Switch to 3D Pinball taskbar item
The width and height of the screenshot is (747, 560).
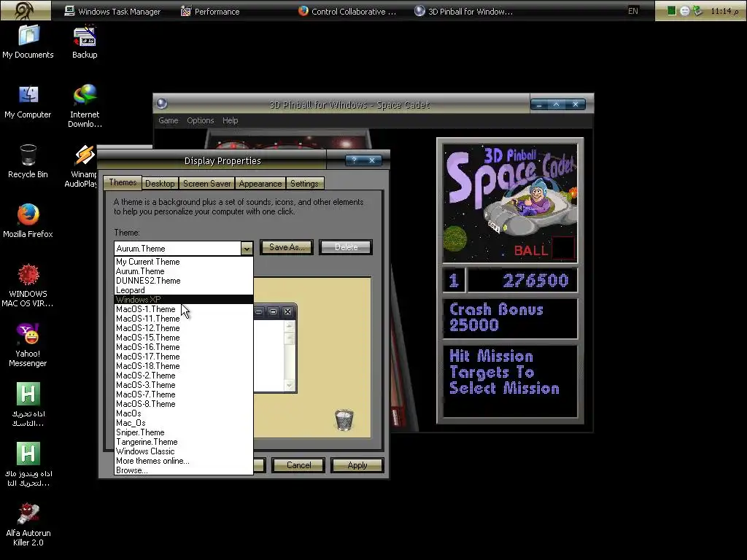click(463, 12)
